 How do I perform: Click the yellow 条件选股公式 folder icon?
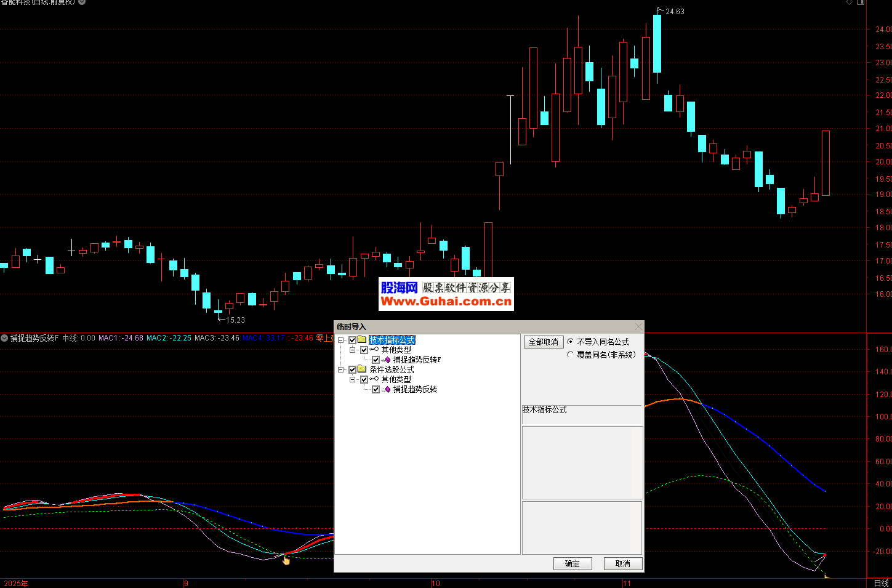pos(362,369)
